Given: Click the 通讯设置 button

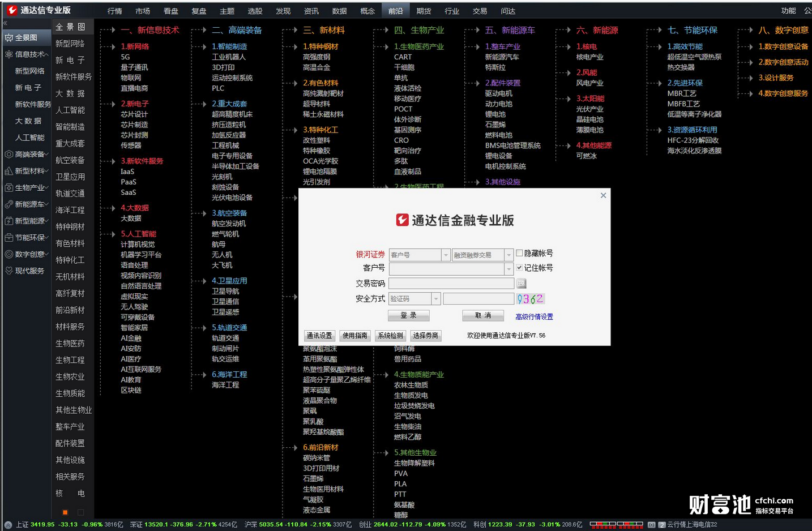Looking at the screenshot, I should click(x=319, y=336).
